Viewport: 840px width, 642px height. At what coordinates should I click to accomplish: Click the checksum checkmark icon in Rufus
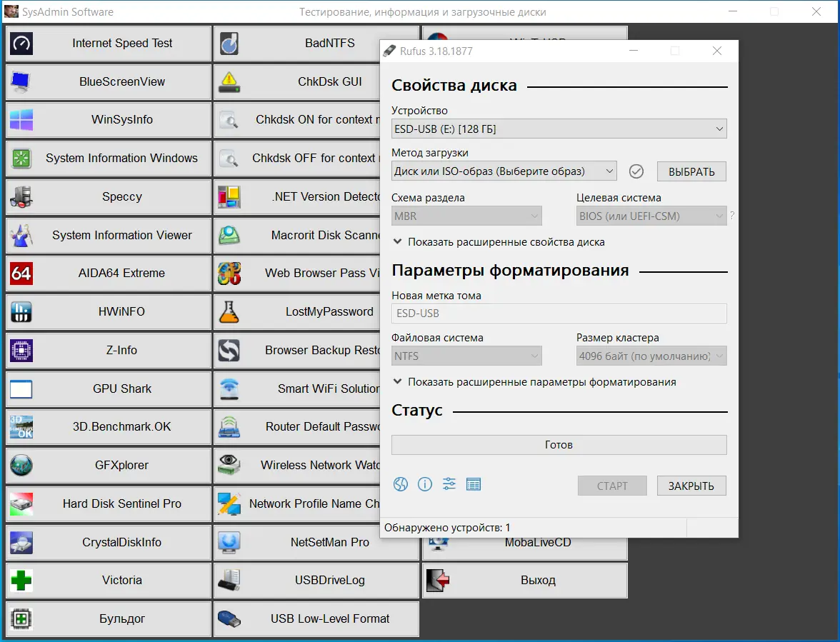636,171
